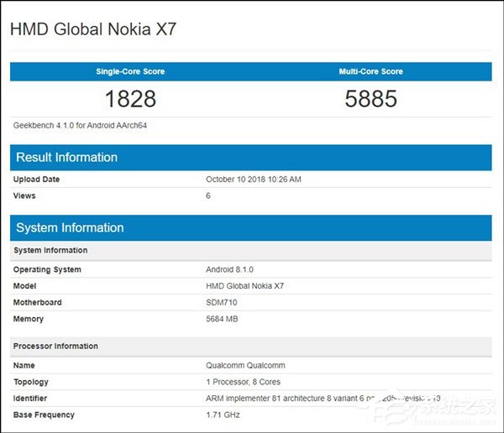
Task: Click the Motherboard label
Action: click(37, 302)
